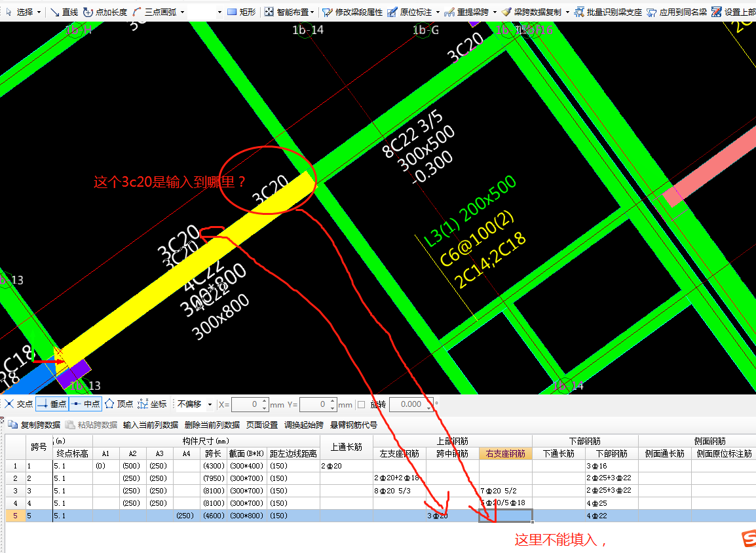Screen dimensions: 756x553
Task: Click the 4⌀22 bottom rebar cell
Action: coord(611,516)
